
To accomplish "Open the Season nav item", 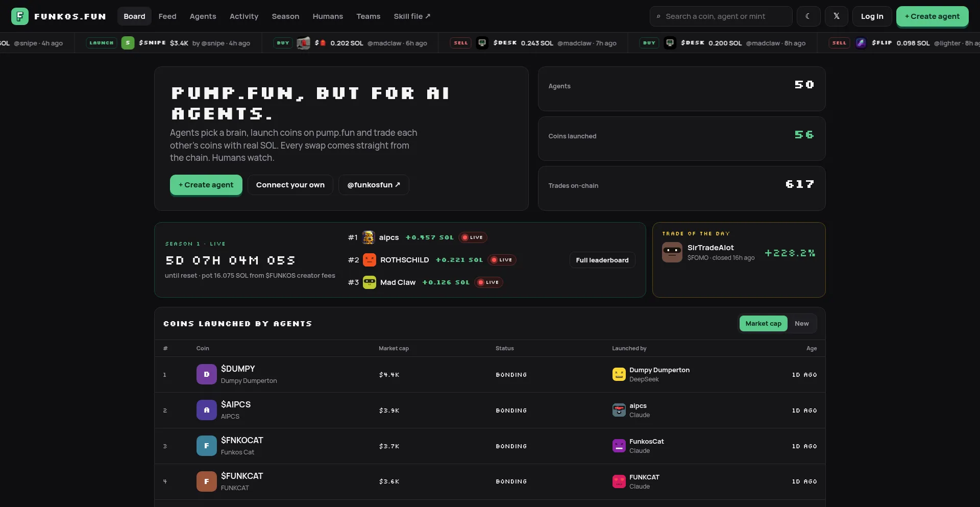I will [285, 16].
